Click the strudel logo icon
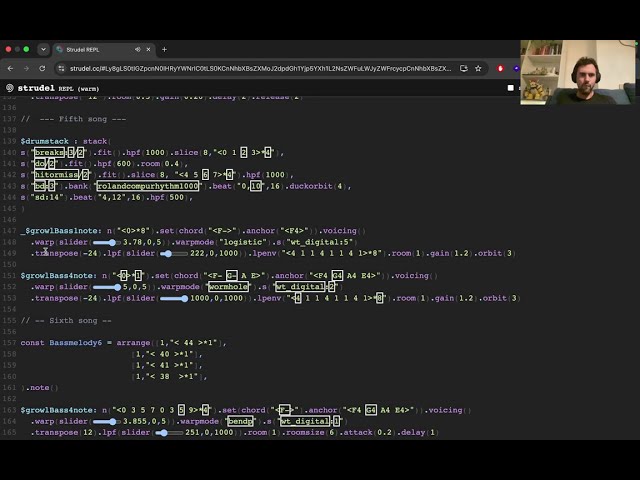640x480 pixels. point(10,88)
